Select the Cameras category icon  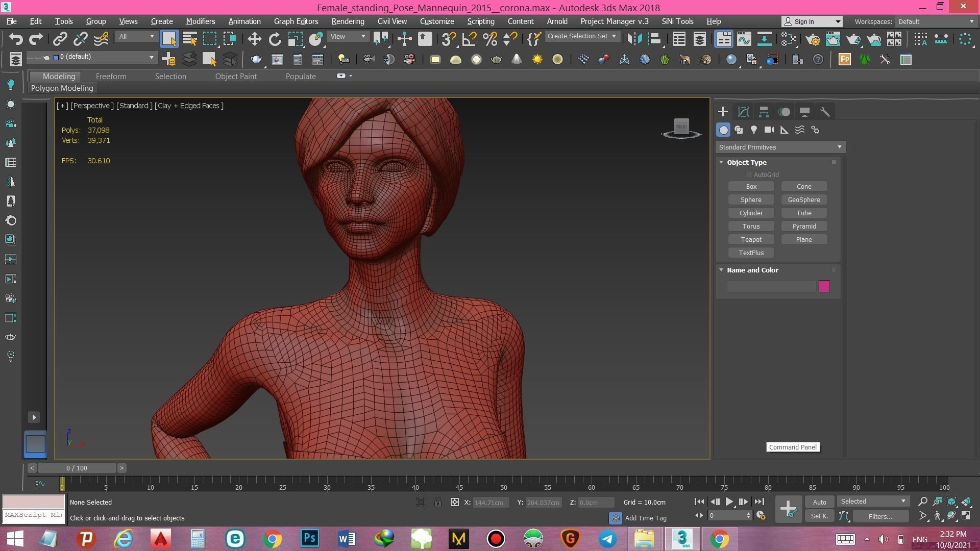coord(769,130)
